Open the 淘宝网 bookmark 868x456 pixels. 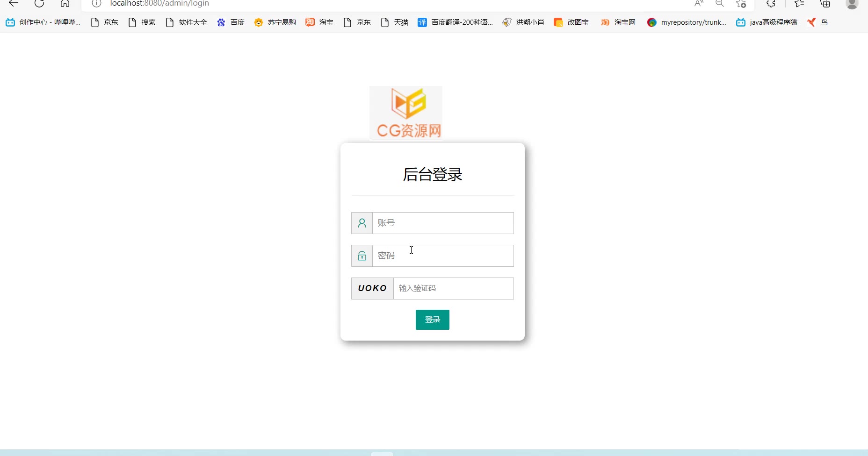618,22
